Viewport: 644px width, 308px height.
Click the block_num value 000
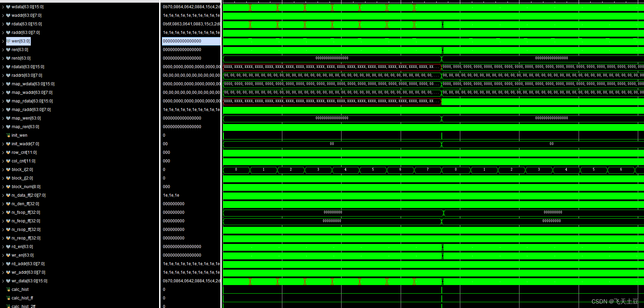tap(167, 187)
